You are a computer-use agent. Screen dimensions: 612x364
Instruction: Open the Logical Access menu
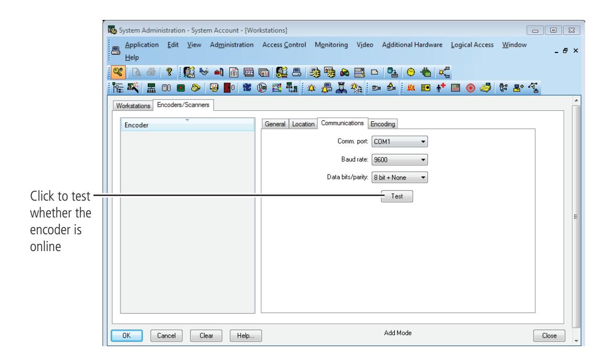pos(472,45)
